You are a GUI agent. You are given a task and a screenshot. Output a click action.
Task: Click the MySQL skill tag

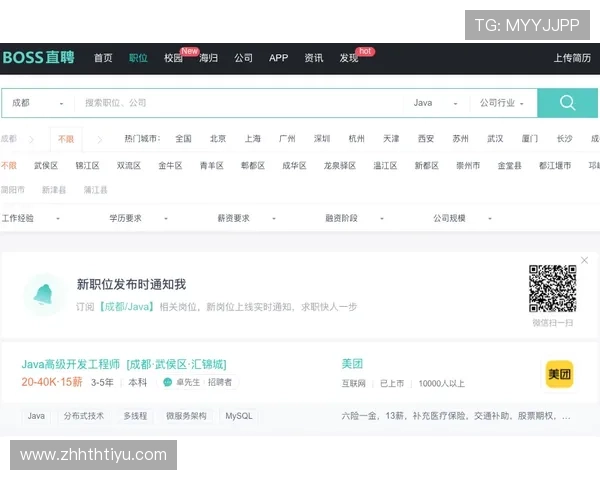tap(239, 416)
